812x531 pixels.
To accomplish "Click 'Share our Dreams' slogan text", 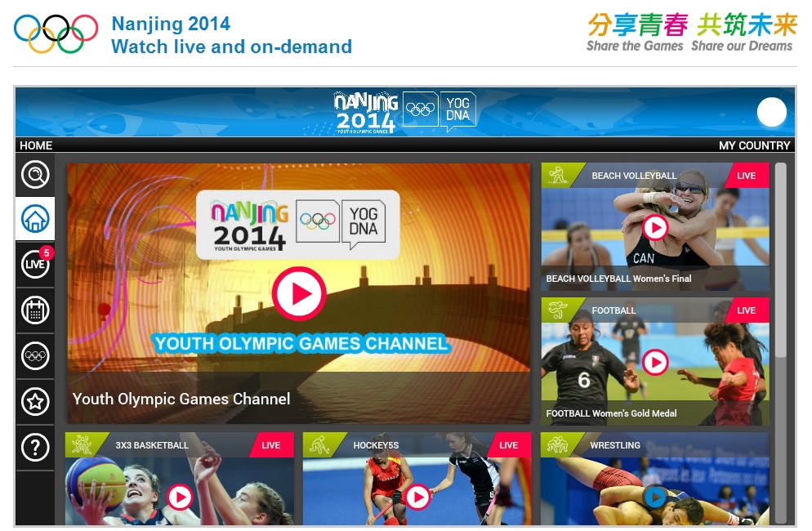I will tap(742, 46).
